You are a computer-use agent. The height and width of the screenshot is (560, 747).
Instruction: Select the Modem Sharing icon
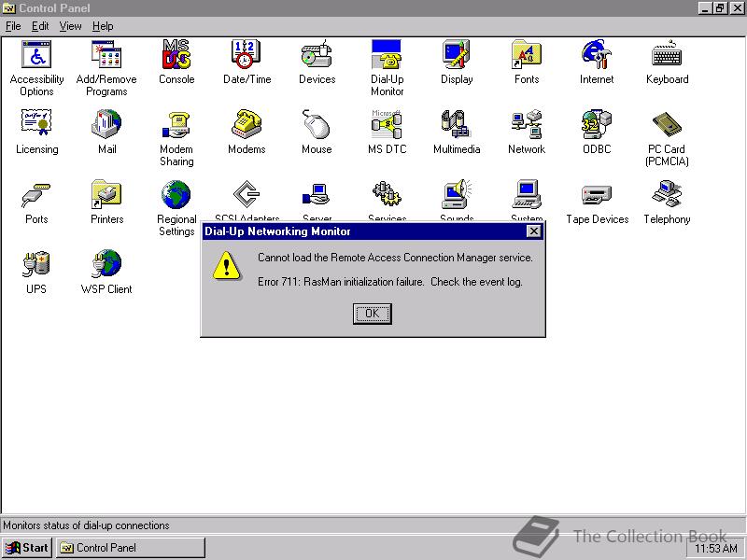coord(176,125)
